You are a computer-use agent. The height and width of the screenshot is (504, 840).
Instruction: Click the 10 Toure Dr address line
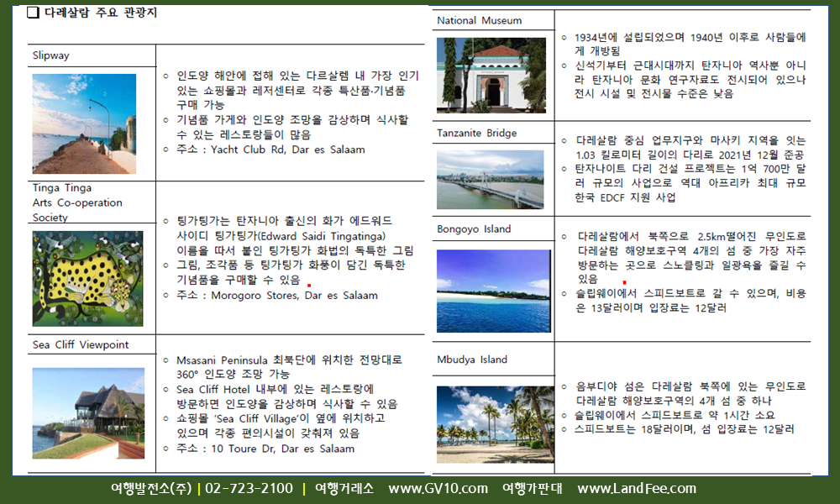[x=265, y=449]
